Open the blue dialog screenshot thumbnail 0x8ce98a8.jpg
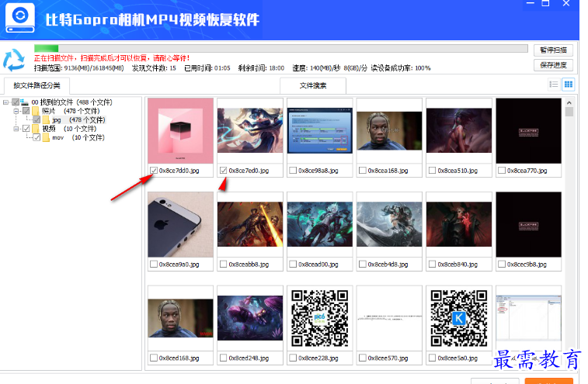 [320, 131]
